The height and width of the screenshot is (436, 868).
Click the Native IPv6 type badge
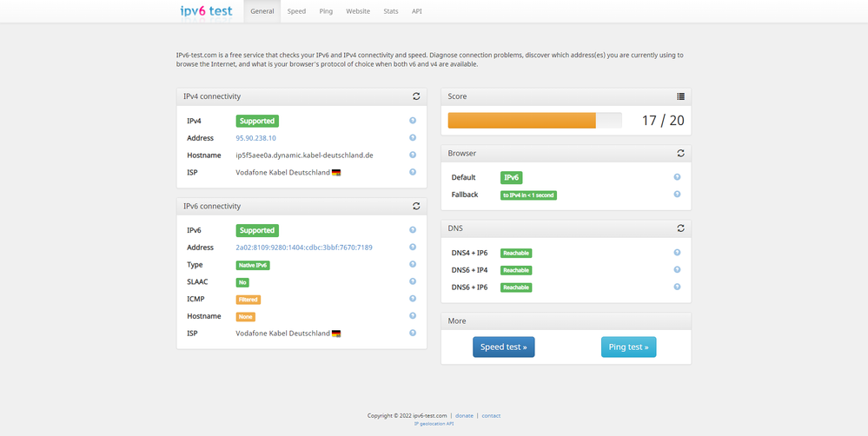tap(253, 265)
